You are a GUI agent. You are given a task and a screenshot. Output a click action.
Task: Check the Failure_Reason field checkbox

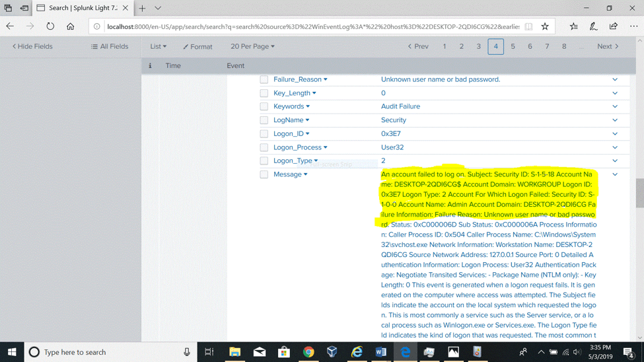coord(264,79)
